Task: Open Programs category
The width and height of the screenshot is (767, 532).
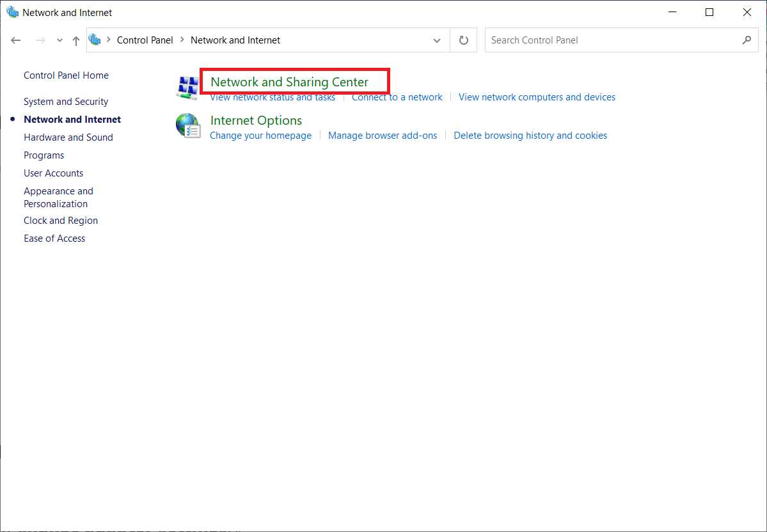Action: click(x=44, y=155)
